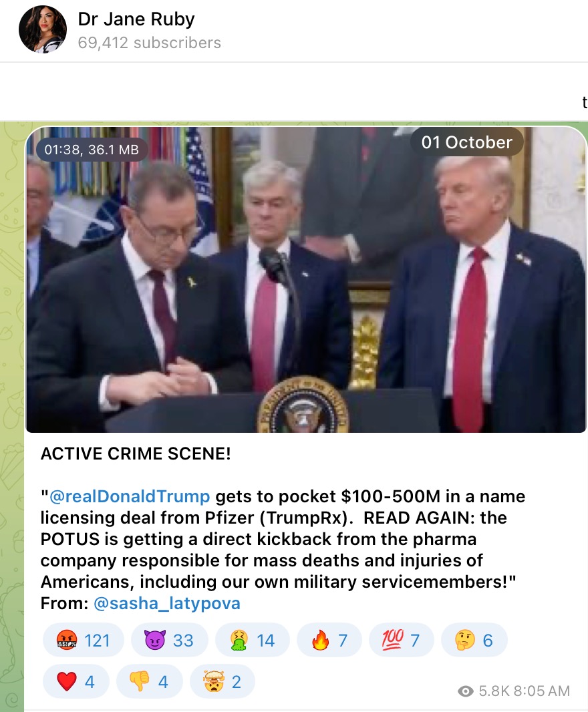Add the angry cursing face reaction
This screenshot has height=712, width=588.
coord(83,641)
